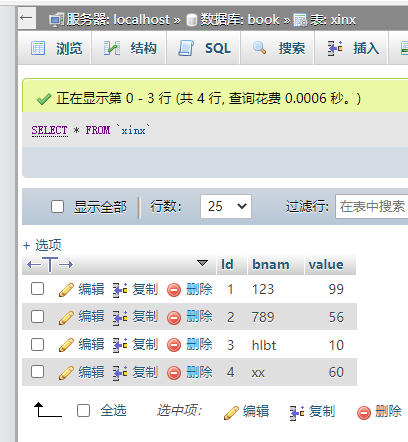Expand the + 选项 options link
This screenshot has height=442, width=408.
(42, 245)
